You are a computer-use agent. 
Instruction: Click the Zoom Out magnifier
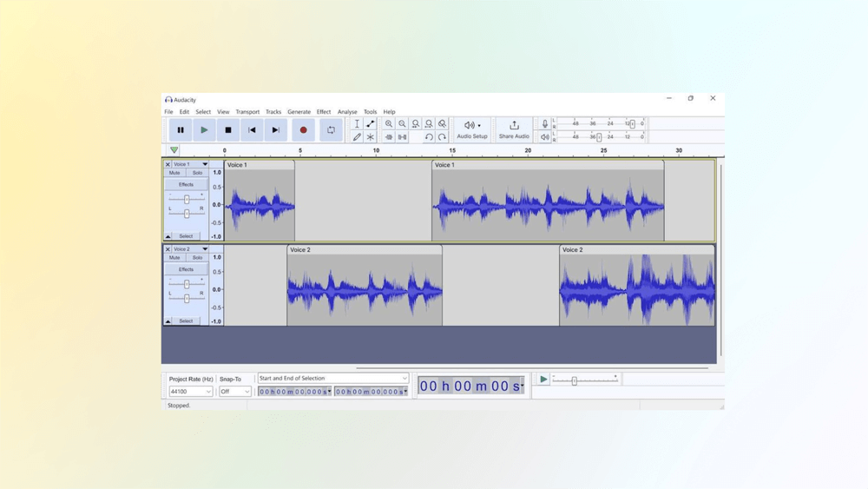(402, 124)
